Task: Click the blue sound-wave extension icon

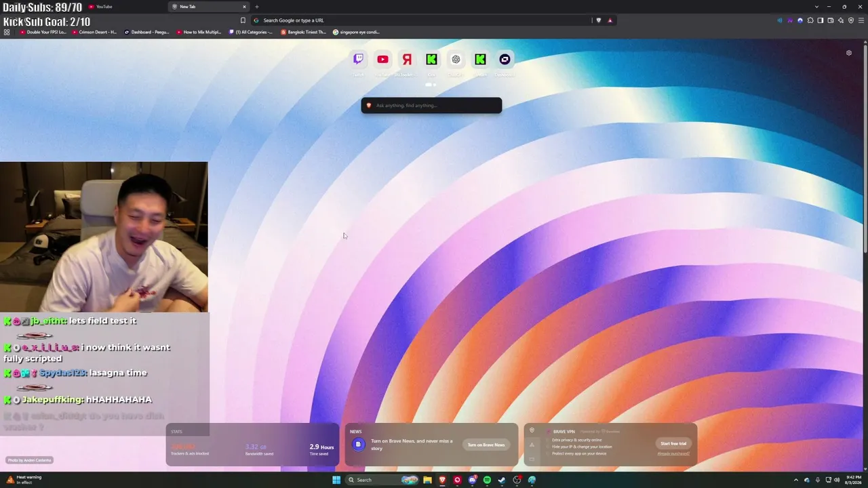Action: click(x=780, y=20)
